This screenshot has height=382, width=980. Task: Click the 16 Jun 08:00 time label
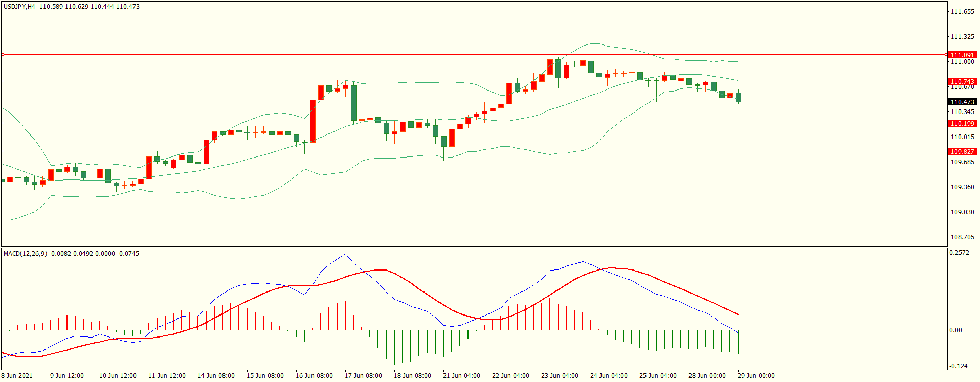point(314,376)
